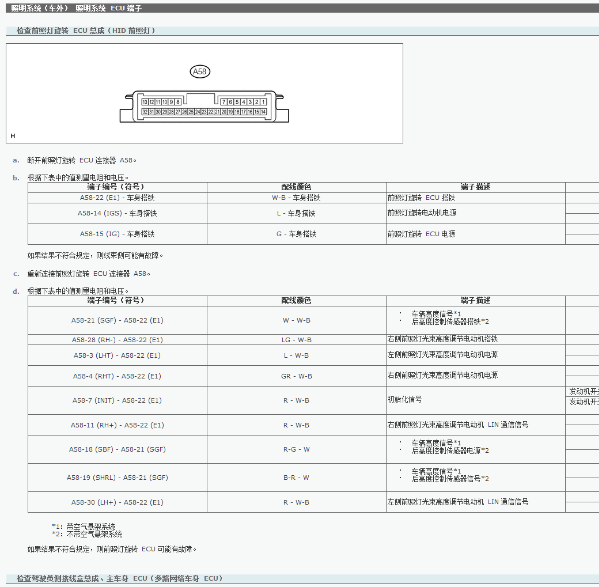The height and width of the screenshot is (587, 599).
Task: Click step c about reconnecting connector A58
Action: click(89, 274)
